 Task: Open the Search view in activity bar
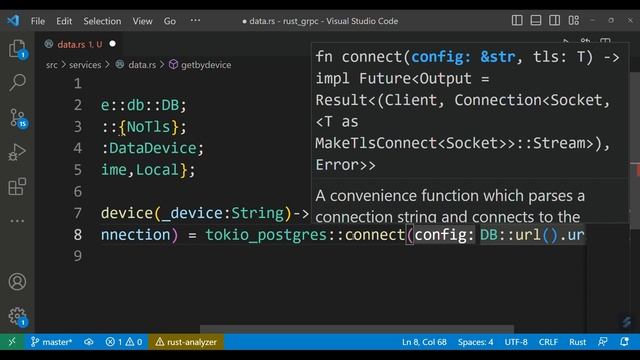(x=17, y=82)
